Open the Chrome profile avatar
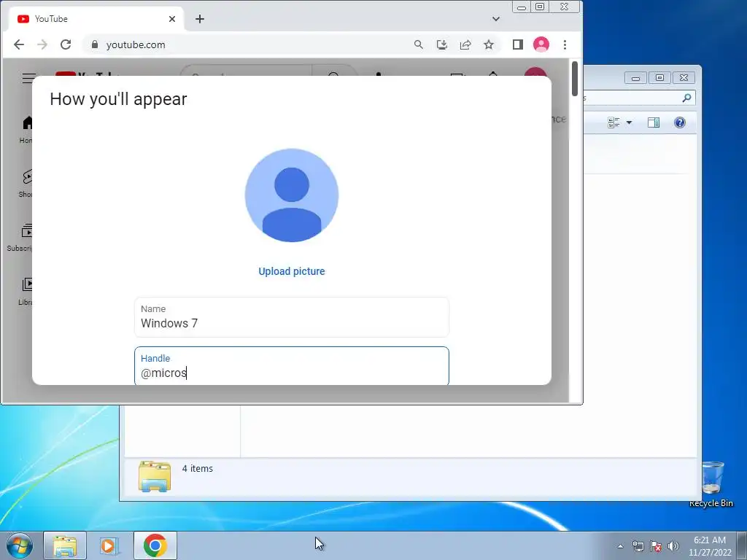The width and height of the screenshot is (747, 560). (x=541, y=44)
